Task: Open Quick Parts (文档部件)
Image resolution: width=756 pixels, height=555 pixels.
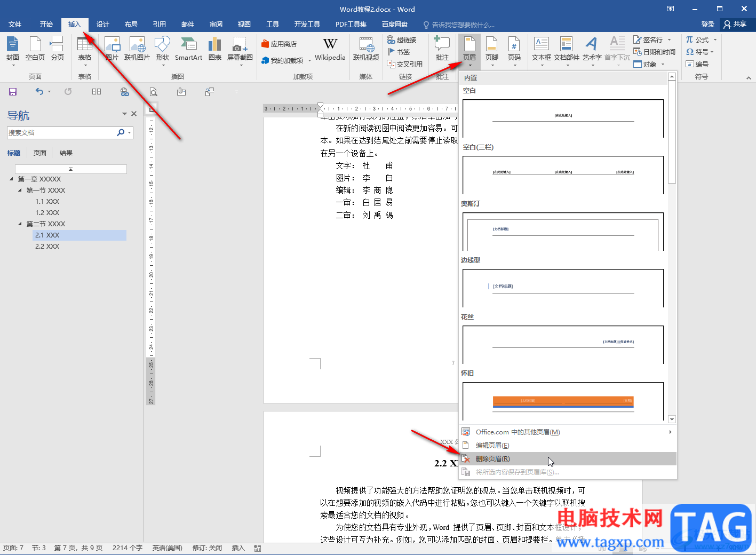Action: click(x=567, y=51)
